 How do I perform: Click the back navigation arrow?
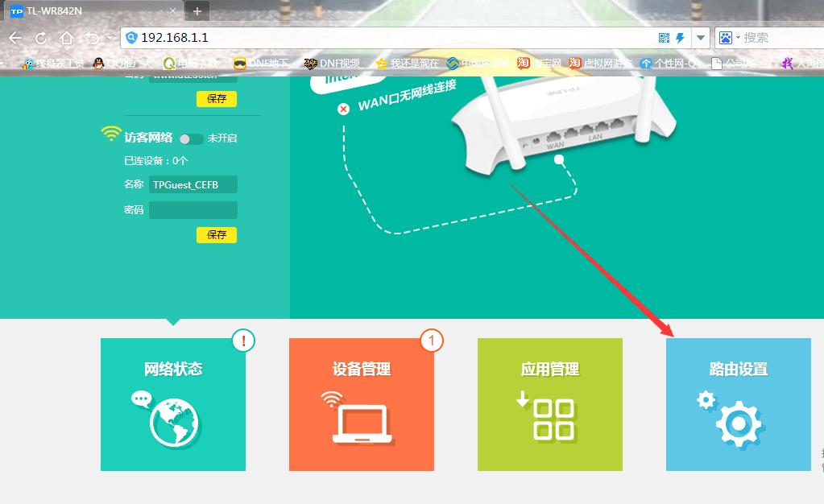(x=14, y=36)
